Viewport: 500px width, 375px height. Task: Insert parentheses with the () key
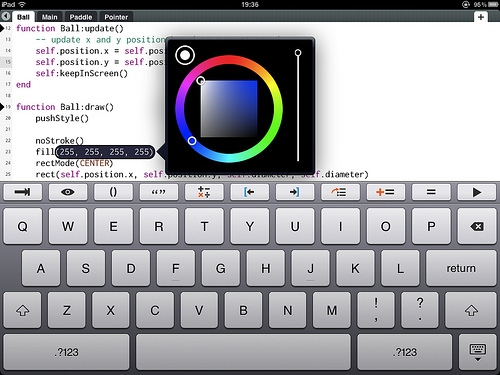pos(113,192)
